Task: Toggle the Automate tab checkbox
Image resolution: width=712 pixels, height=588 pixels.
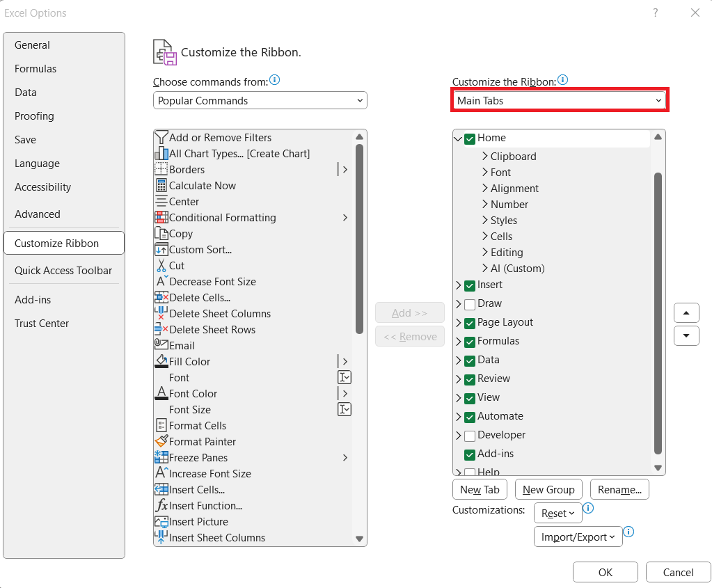Action: point(470,418)
